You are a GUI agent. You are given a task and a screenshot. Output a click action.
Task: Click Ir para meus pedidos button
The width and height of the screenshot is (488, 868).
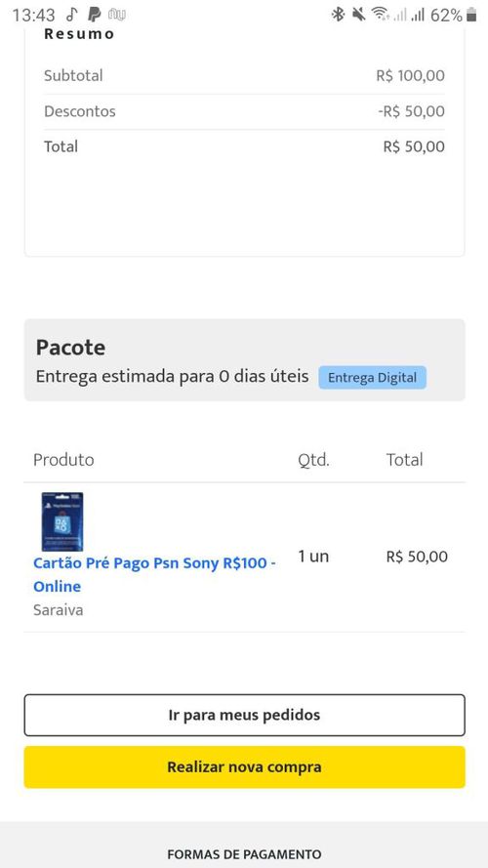(x=244, y=715)
